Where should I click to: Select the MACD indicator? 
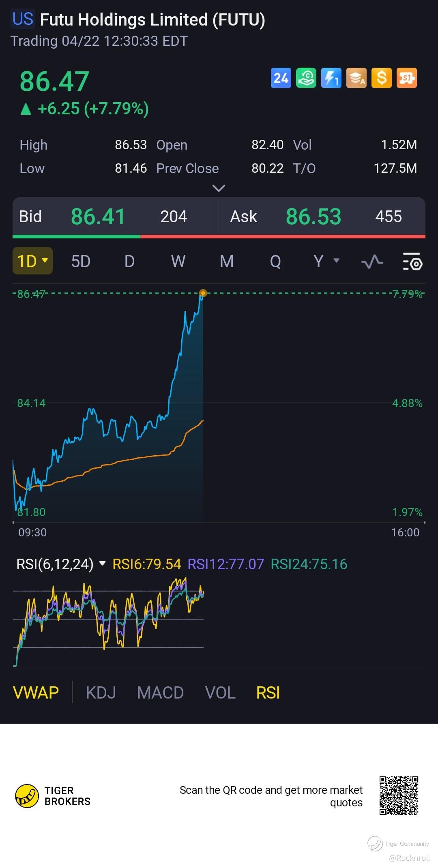pyautogui.click(x=160, y=692)
